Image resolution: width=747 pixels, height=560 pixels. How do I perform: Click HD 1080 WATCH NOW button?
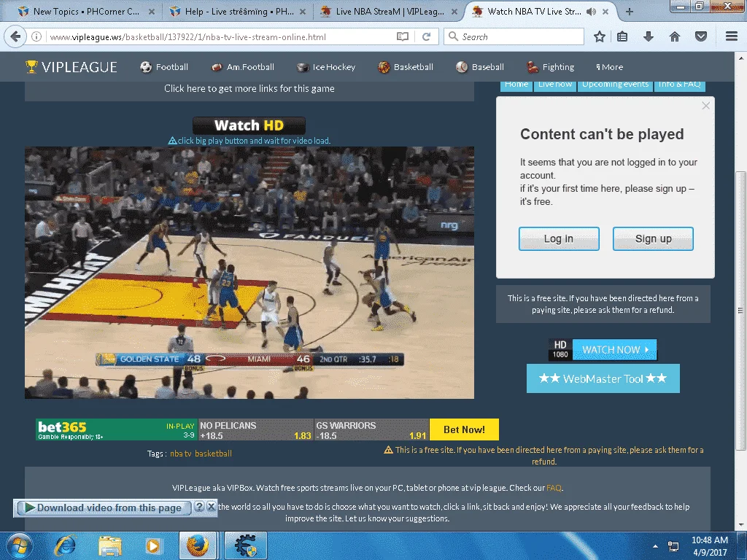coord(603,349)
